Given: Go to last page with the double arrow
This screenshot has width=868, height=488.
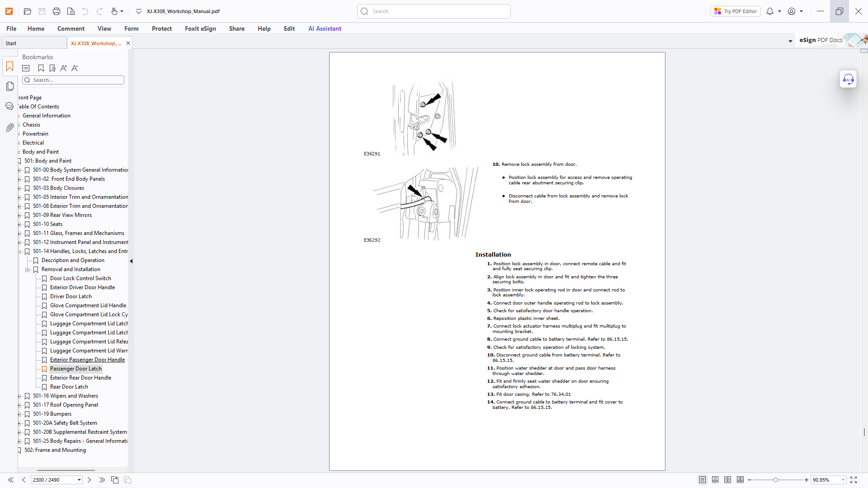Looking at the screenshot, I should point(102,480).
